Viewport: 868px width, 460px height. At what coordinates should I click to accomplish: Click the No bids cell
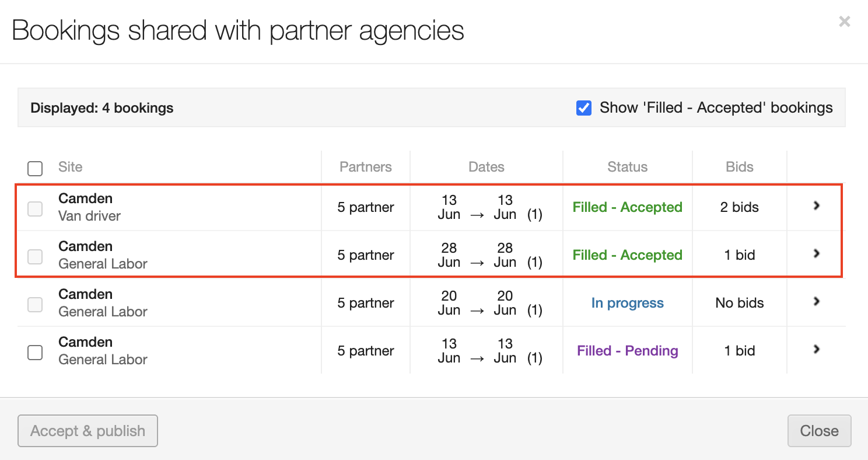point(739,303)
